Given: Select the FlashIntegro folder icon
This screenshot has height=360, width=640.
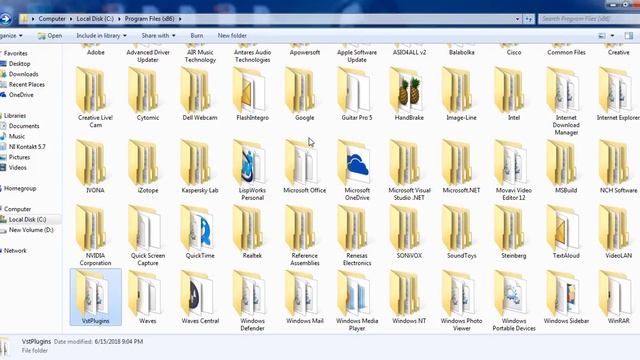Looking at the screenshot, I should 250,91.
